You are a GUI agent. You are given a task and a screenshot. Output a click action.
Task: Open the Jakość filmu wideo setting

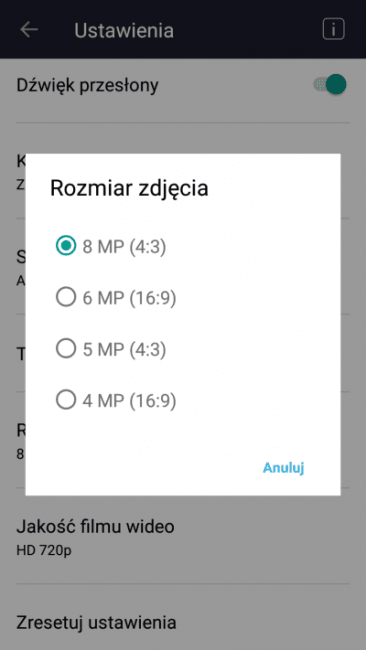[x=183, y=536]
